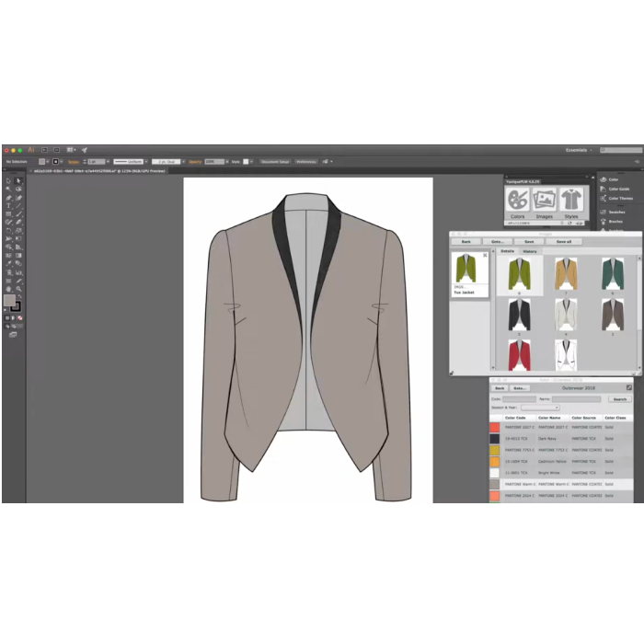The image size is (644, 644).
Task: Open the Styles shirt icon in YuniquePLM
Action: point(571,201)
